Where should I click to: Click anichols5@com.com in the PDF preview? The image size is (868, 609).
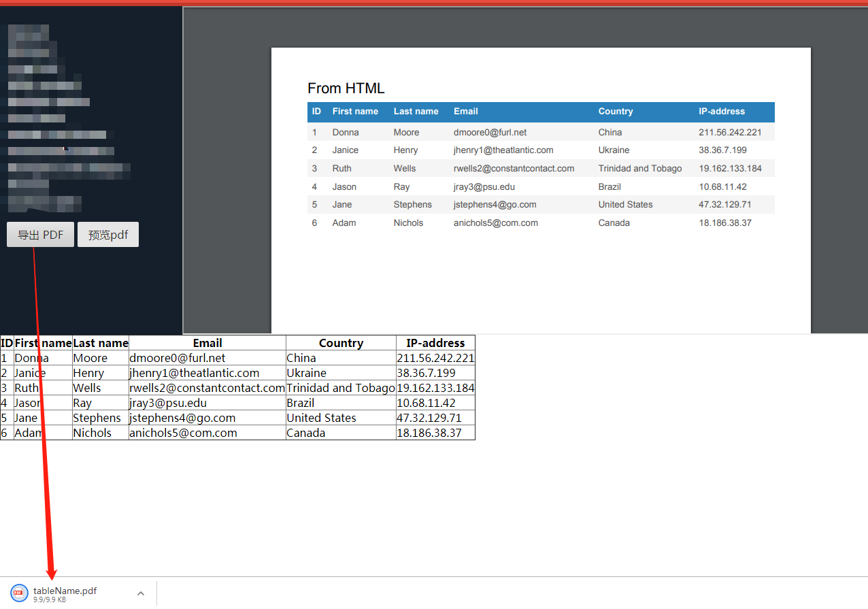[x=496, y=223]
